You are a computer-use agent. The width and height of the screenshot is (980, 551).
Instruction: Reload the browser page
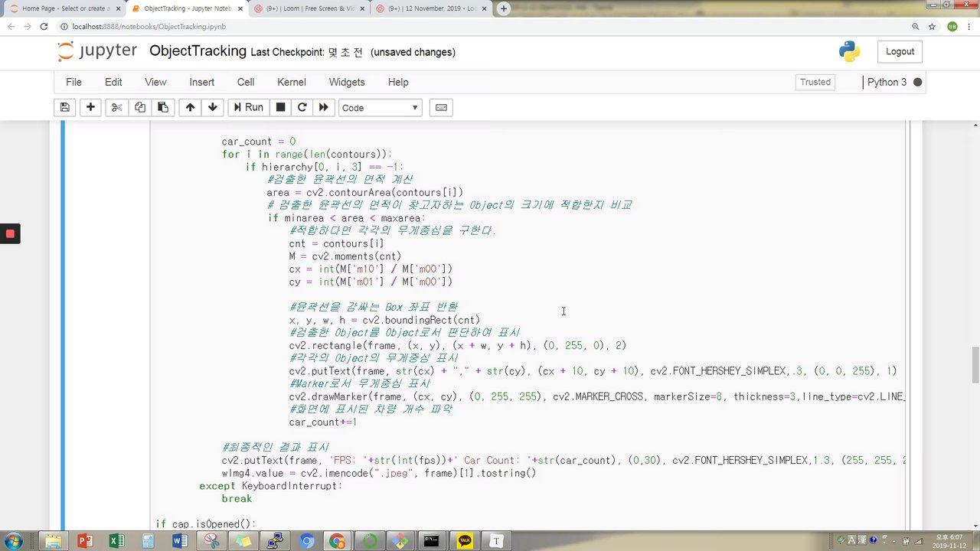44,26
